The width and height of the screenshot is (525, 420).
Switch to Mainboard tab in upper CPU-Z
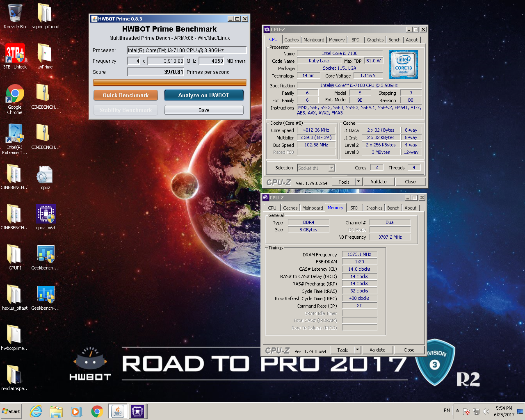(x=314, y=40)
